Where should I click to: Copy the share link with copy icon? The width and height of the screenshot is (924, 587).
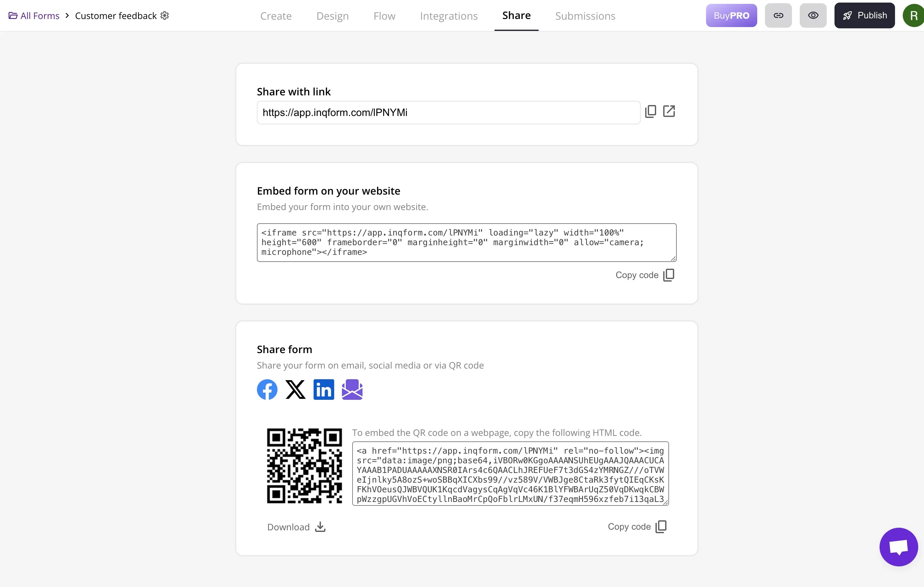[x=651, y=111]
